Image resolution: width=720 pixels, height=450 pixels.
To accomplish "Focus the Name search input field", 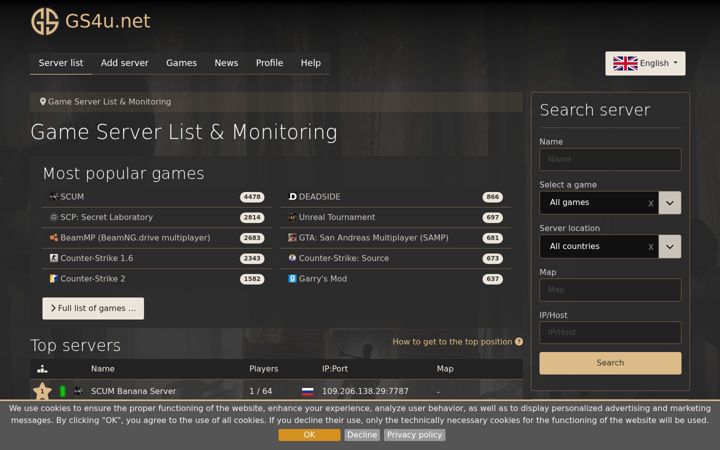I will click(610, 159).
